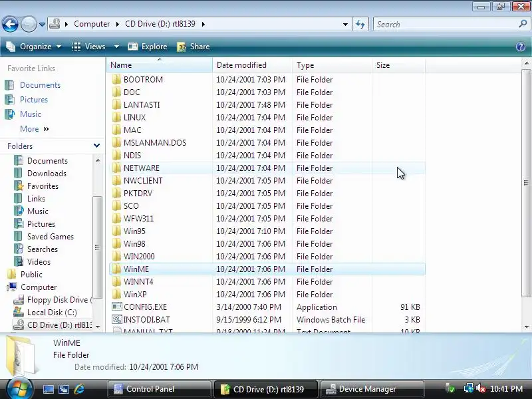Refresh the folder view

[x=360, y=25]
